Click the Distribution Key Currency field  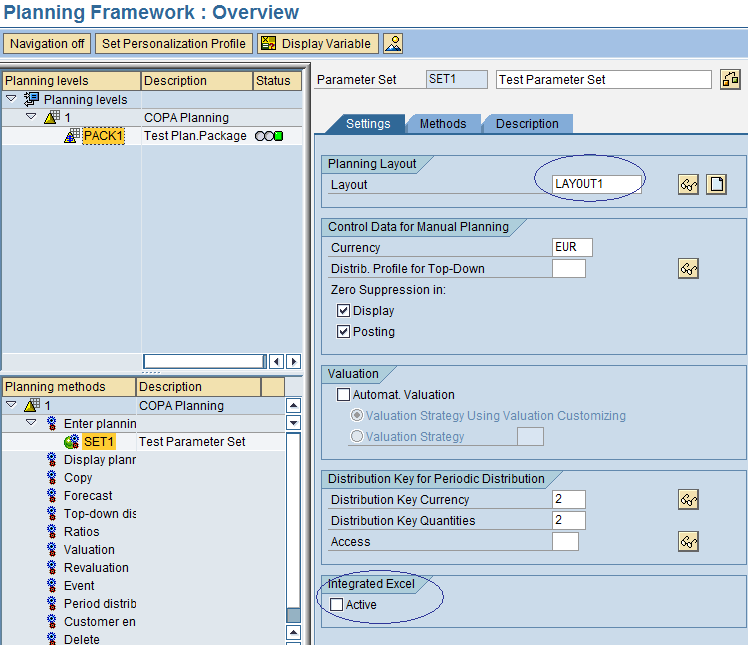coord(569,499)
